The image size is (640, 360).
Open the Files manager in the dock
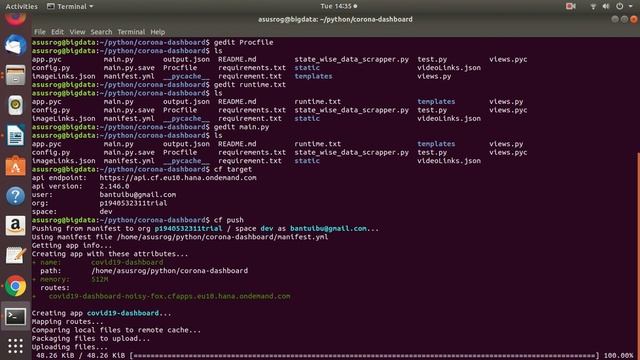[16, 76]
